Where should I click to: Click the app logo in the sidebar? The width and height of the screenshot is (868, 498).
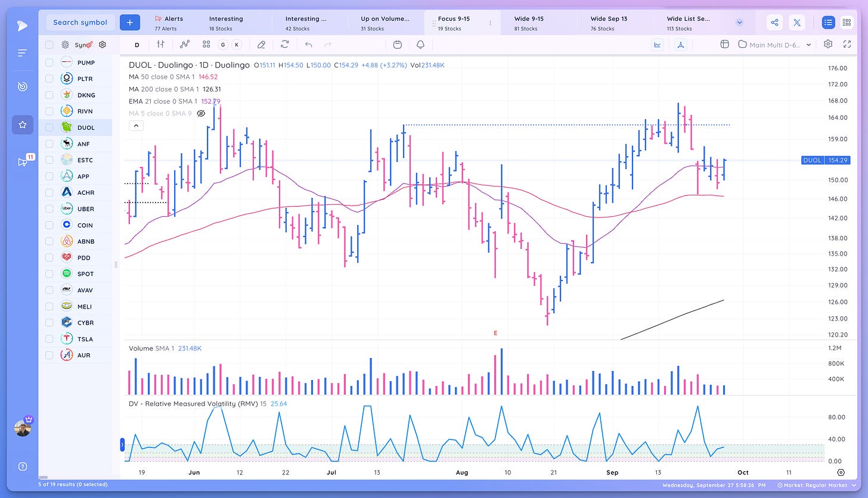[22, 25]
